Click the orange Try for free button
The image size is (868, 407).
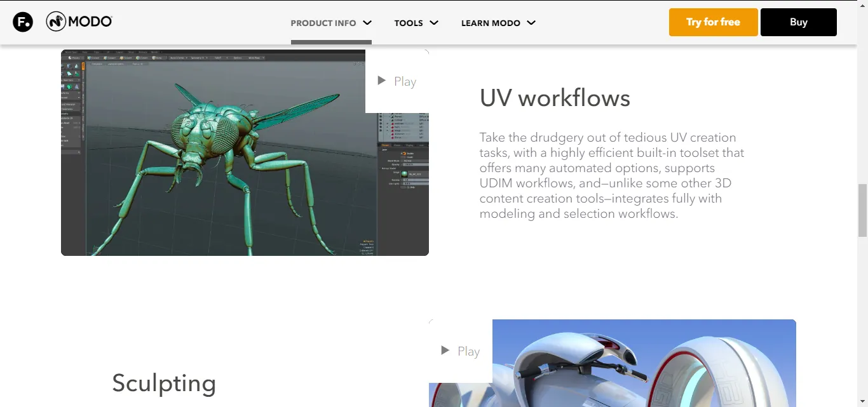[x=713, y=22]
